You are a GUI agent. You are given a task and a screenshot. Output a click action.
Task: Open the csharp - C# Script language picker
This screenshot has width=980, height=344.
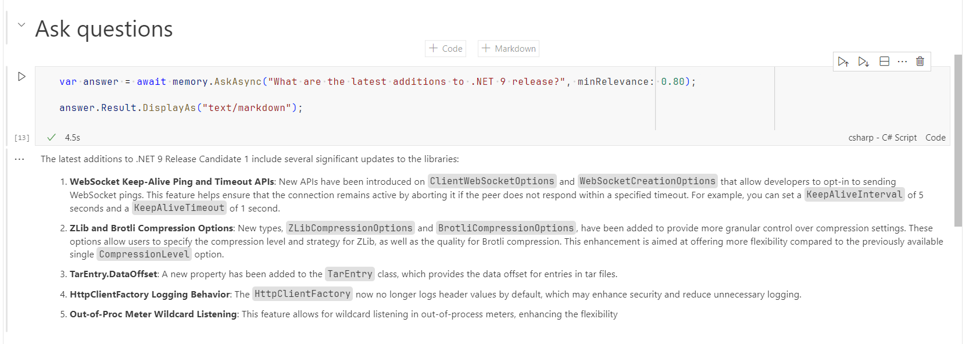[882, 138]
